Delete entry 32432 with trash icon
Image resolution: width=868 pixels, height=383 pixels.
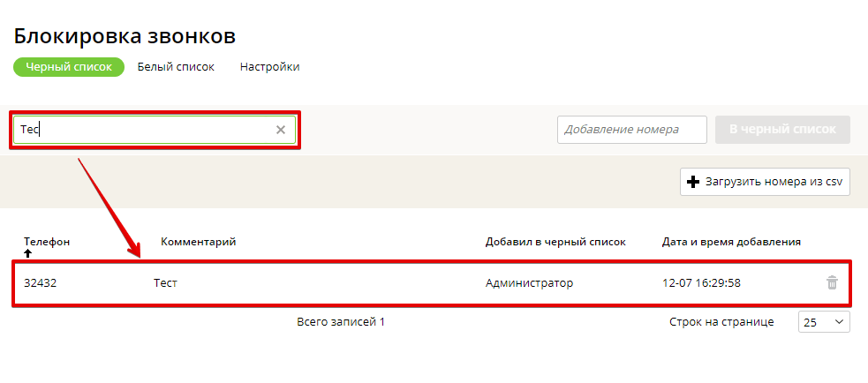832,283
